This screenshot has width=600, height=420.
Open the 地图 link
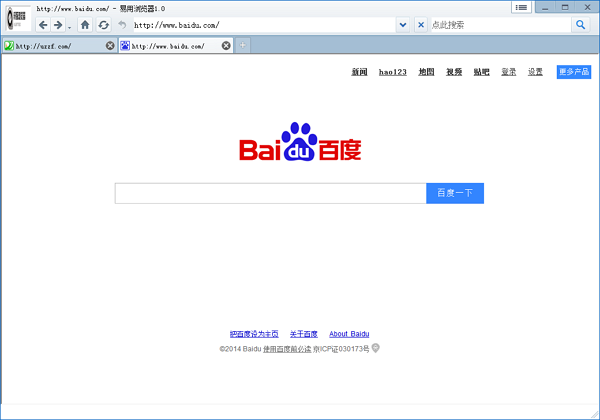click(426, 72)
